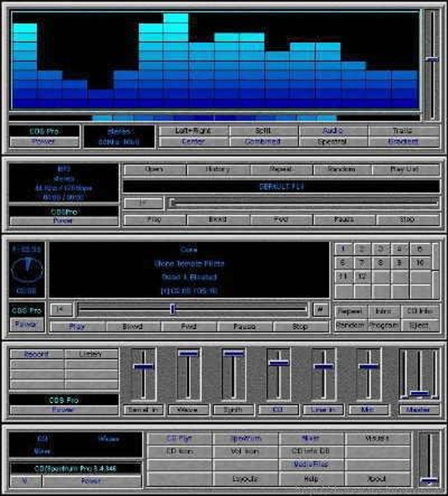Click Fwd in the CD player

pyautogui.click(x=189, y=327)
